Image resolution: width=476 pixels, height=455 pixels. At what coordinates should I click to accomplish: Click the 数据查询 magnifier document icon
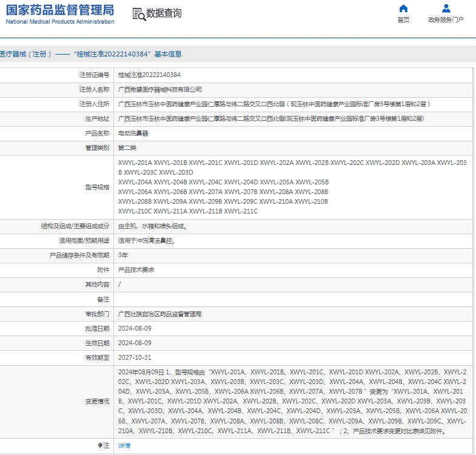click(x=139, y=14)
